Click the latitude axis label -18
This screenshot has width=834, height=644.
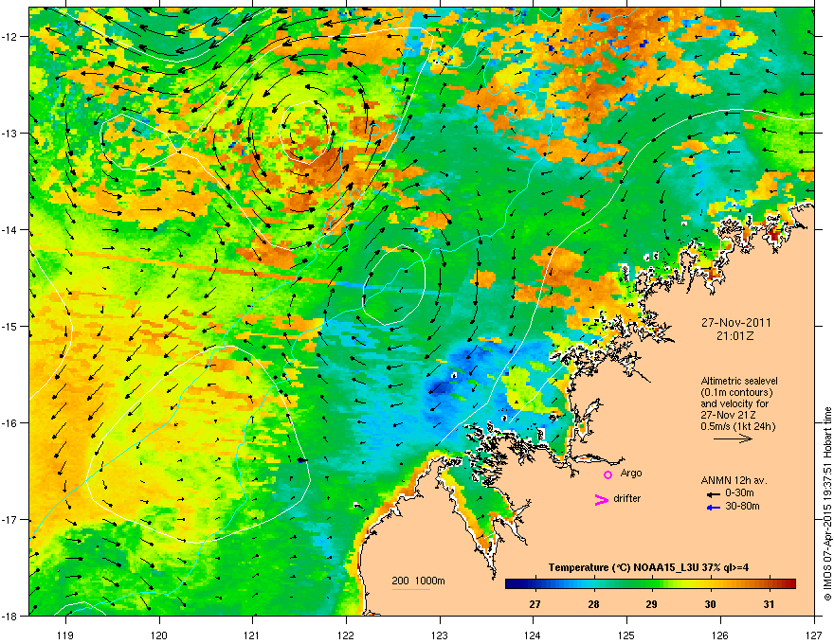coord(11,616)
